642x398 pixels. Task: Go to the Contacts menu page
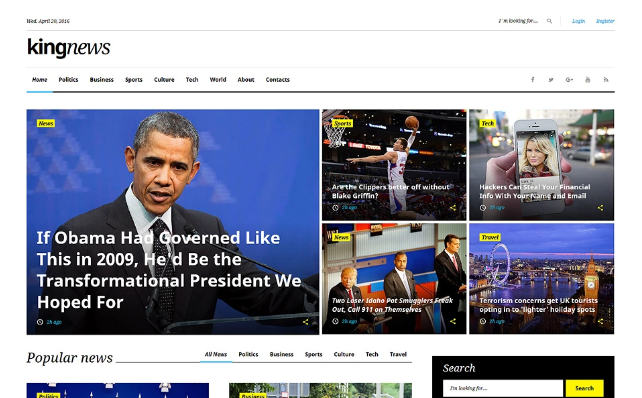click(x=278, y=79)
